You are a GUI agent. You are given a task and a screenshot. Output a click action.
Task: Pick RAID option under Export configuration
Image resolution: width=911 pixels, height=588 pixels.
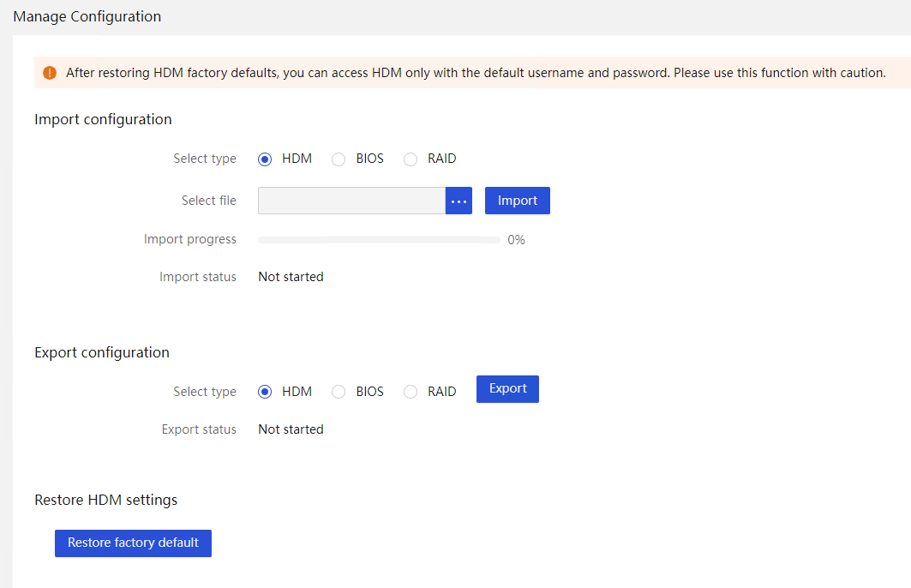pyautogui.click(x=411, y=393)
